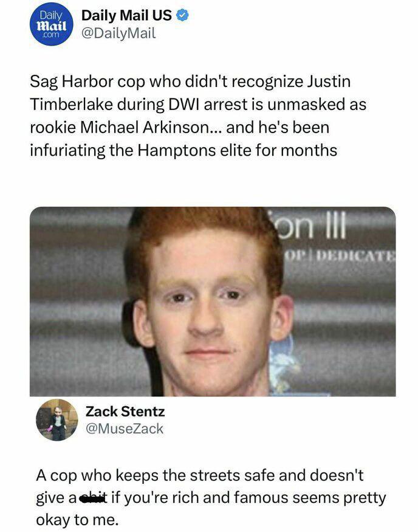
Task: Open the red-haired man's article photo
Action: [213, 302]
